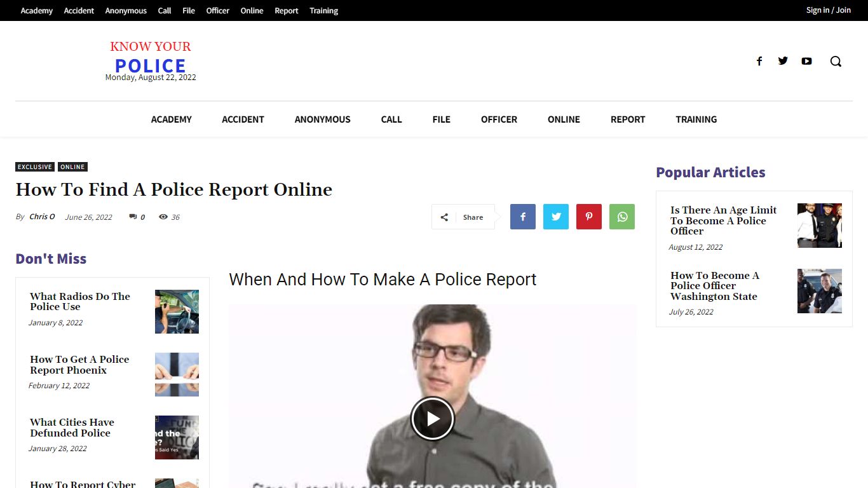Viewport: 868px width, 488px height.
Task: Click the "Don't Miss" heading
Action: tap(51, 259)
